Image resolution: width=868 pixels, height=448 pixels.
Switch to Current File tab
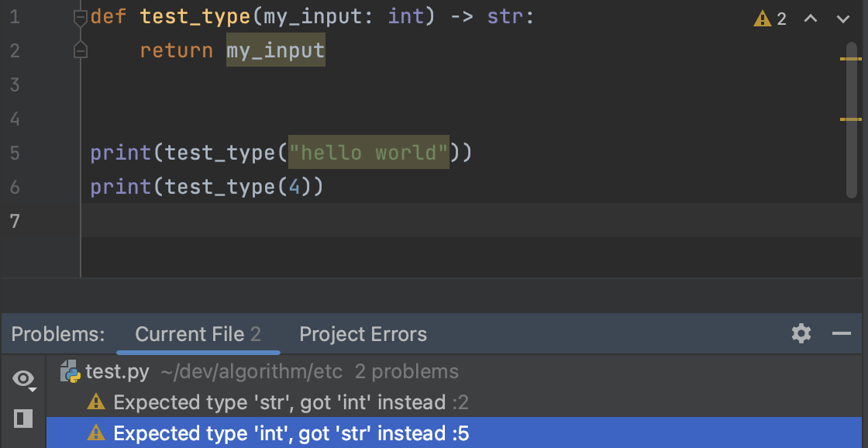coord(198,335)
